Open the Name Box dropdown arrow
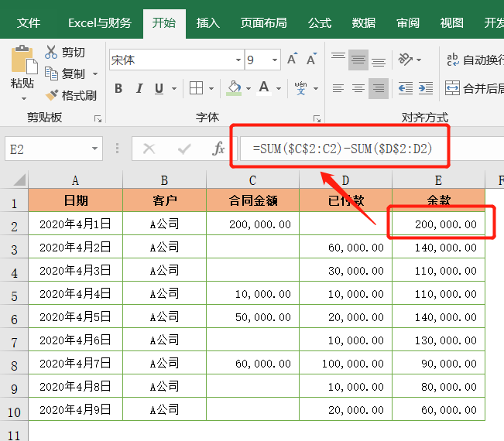Image resolution: width=504 pixels, height=441 pixels. point(94,149)
